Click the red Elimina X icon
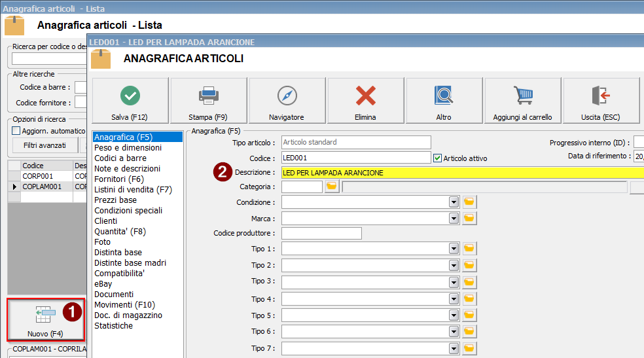 (x=365, y=96)
